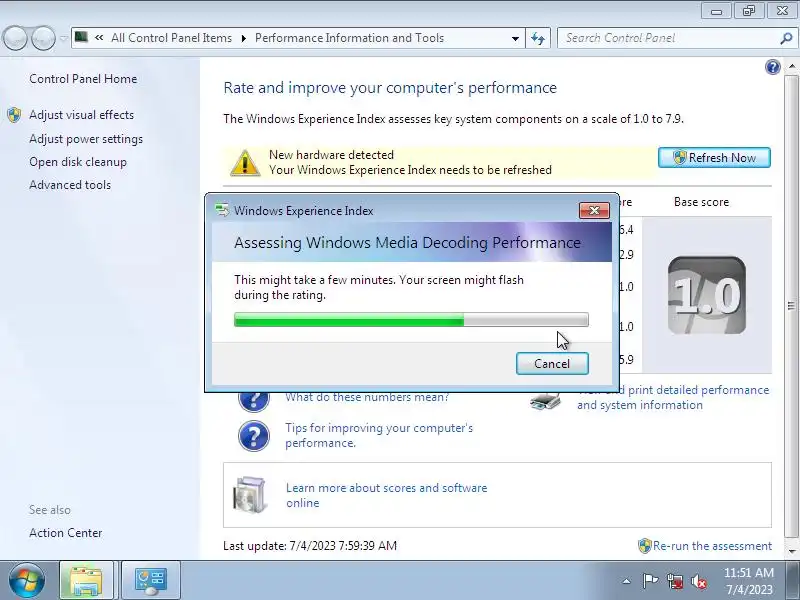Restore down the Control Panel window
This screenshot has height=600, width=800.
pos(748,11)
